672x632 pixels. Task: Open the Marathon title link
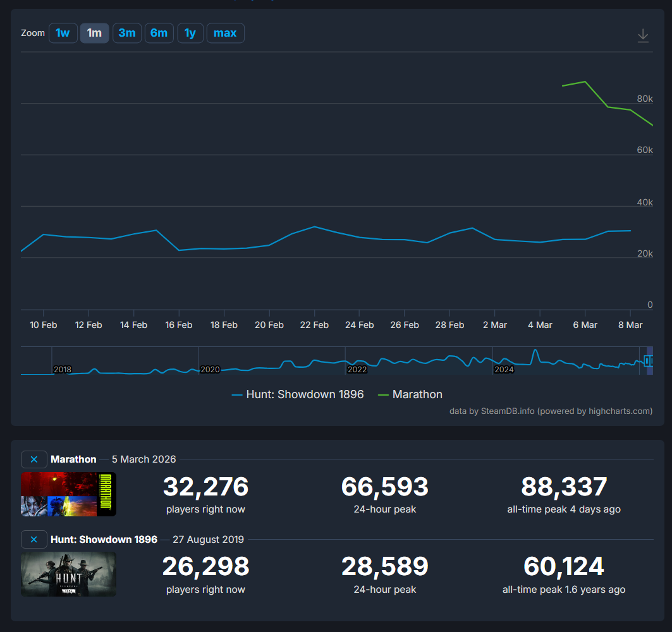pos(73,459)
